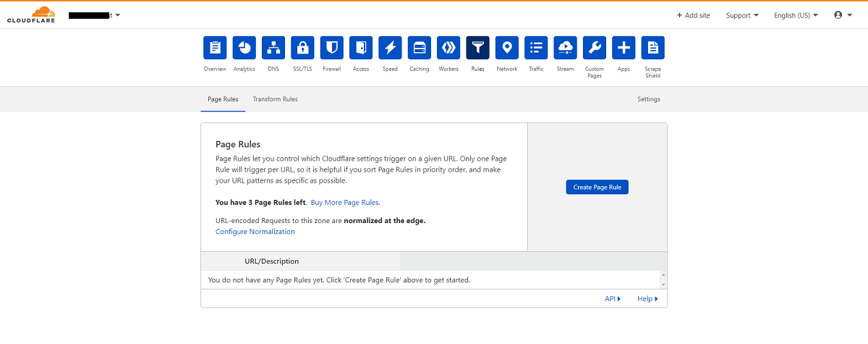868x344 pixels.
Task: Switch to the Page Rules tab
Action: pos(223,99)
